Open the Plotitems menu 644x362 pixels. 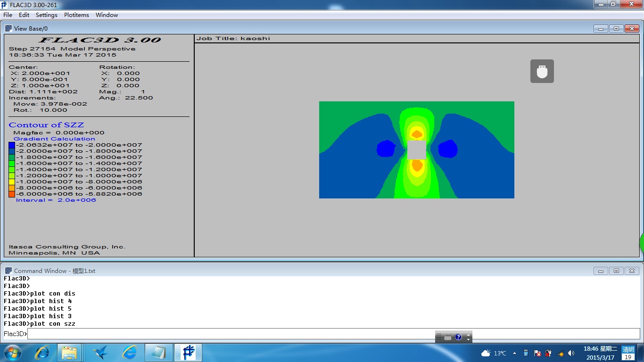pos(76,15)
